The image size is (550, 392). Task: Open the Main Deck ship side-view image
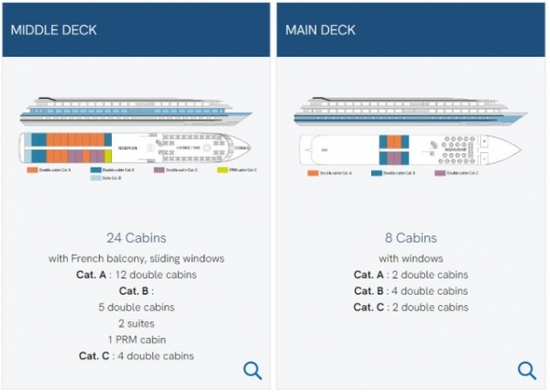411,111
